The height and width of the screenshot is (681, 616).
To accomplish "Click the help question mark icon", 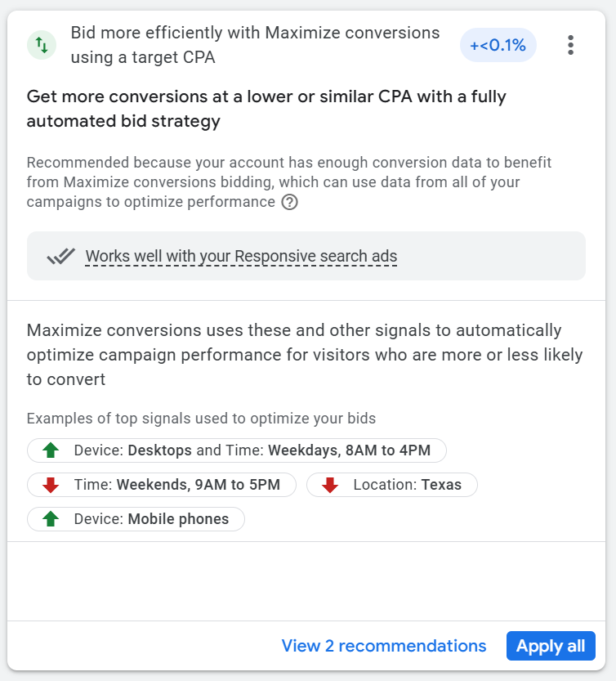I will coord(289,202).
